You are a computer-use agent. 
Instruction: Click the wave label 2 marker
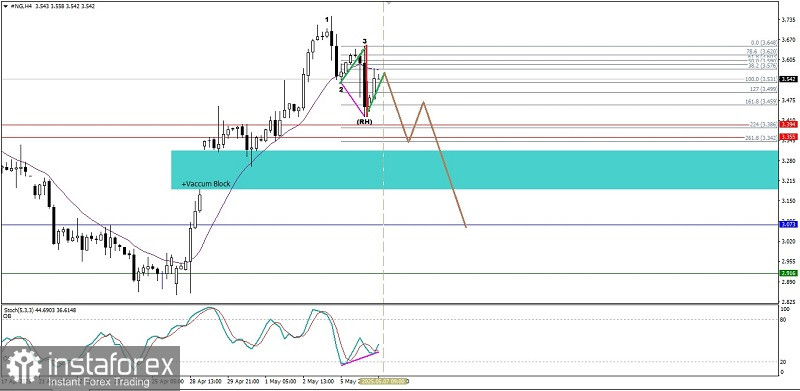pos(341,89)
